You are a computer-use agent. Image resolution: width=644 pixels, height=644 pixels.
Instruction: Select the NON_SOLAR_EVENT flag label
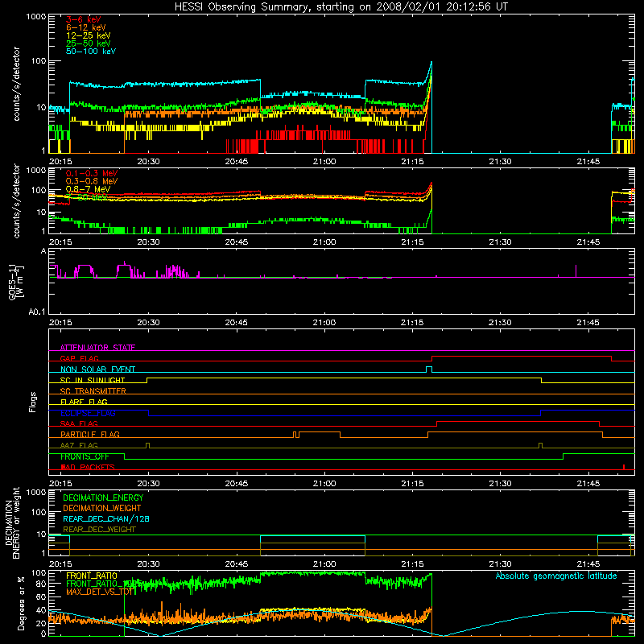(97, 369)
